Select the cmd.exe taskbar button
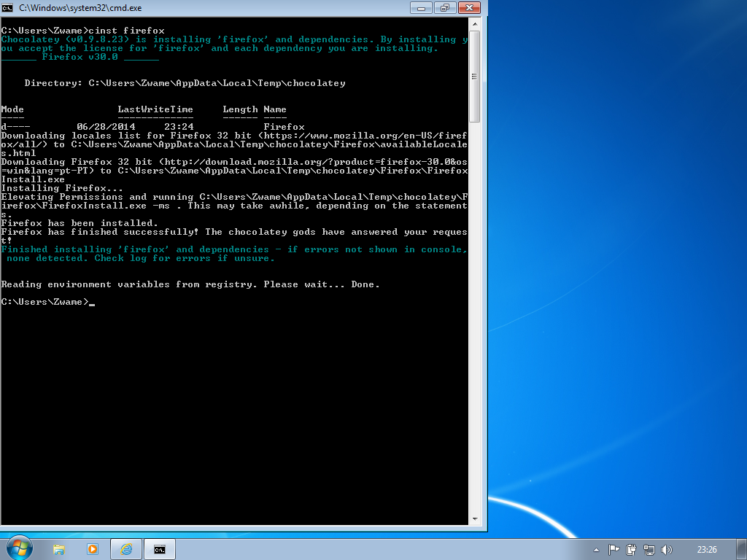The height and width of the screenshot is (560, 747). [x=160, y=550]
